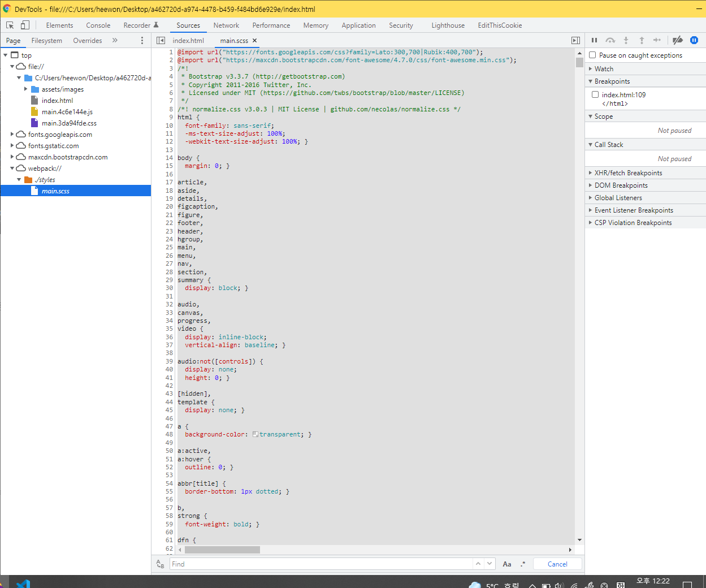Click the Step into next function call icon
Screen dimensions: 706x588
tap(626, 40)
